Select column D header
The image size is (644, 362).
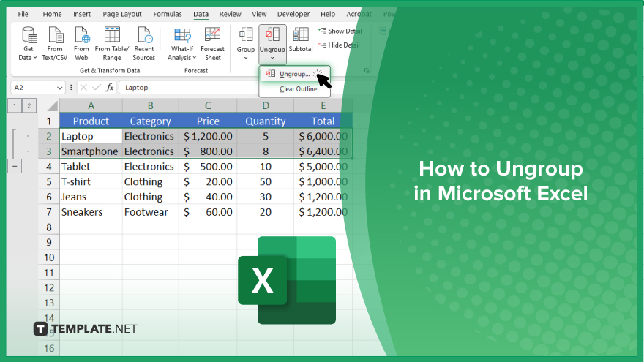[266, 106]
